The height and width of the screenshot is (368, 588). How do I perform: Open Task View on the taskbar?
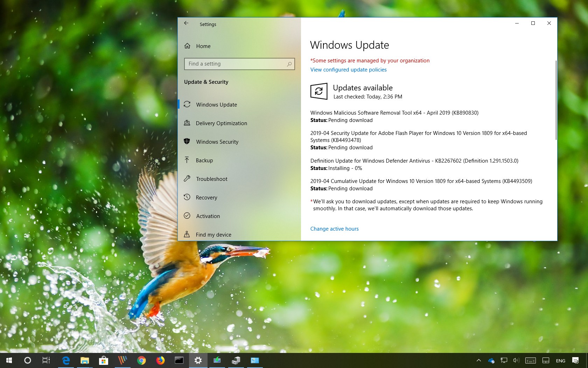coord(46,360)
